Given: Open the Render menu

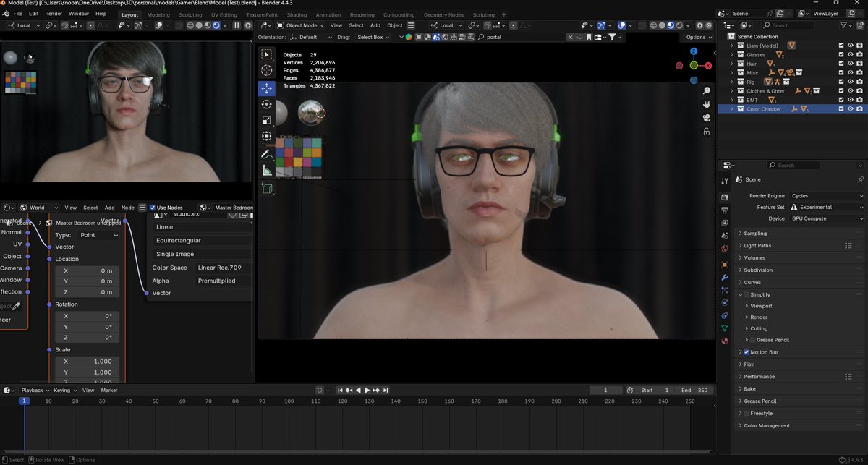Looking at the screenshot, I should [54, 14].
